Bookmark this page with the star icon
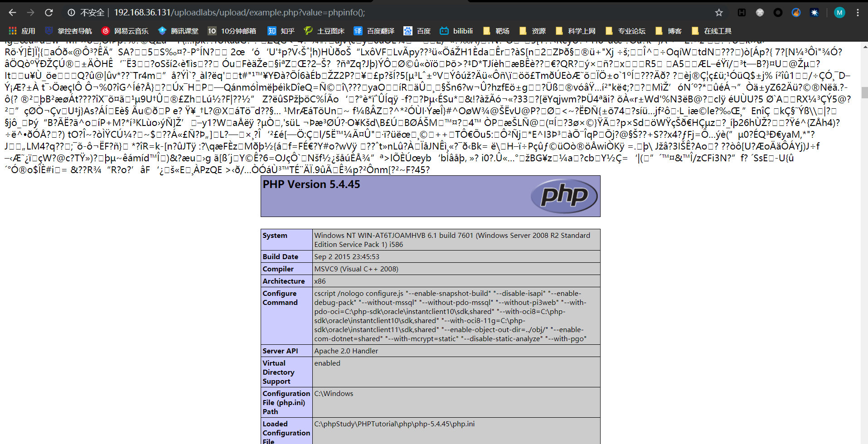The width and height of the screenshot is (868, 444). click(719, 13)
